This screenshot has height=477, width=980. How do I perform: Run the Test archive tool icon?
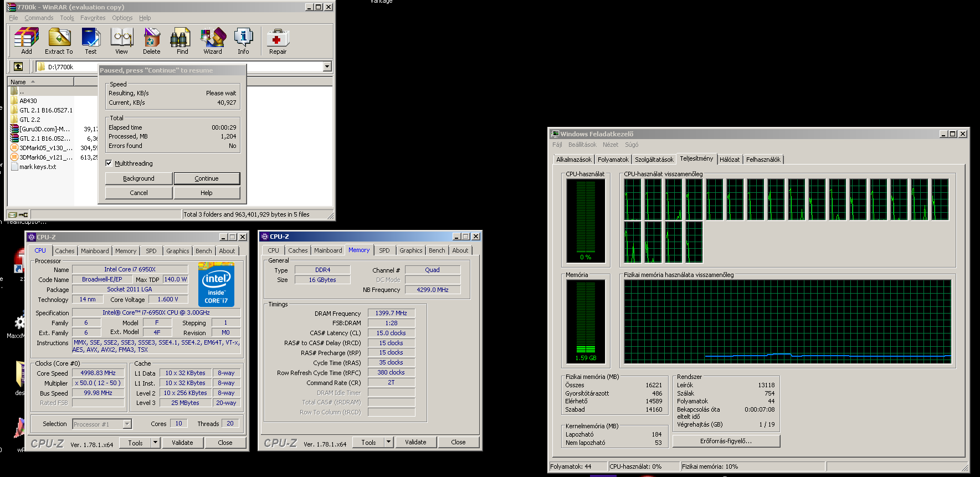click(91, 42)
